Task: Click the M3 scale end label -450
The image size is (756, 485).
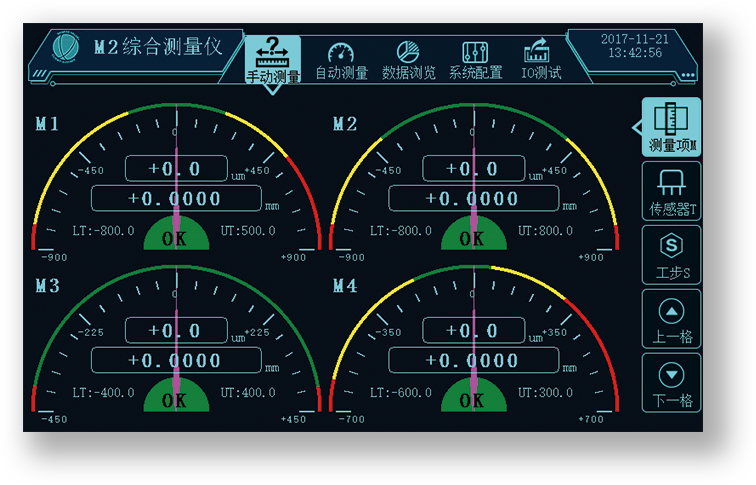Action: [x=54, y=419]
